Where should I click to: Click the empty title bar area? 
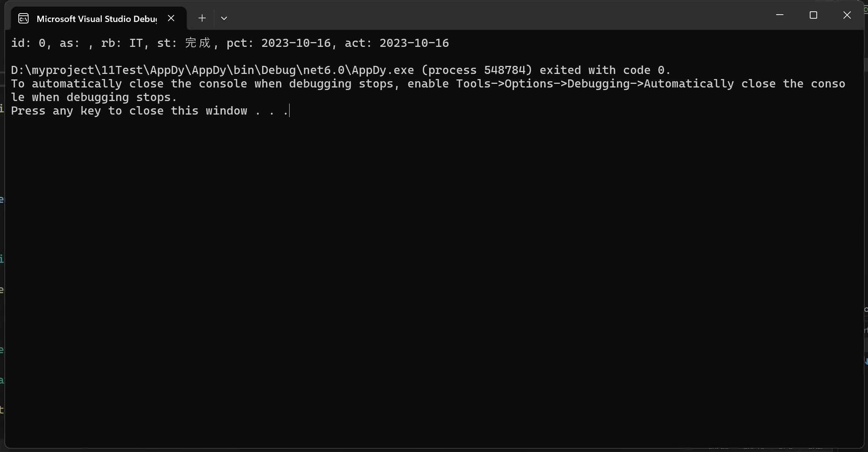coord(476,16)
